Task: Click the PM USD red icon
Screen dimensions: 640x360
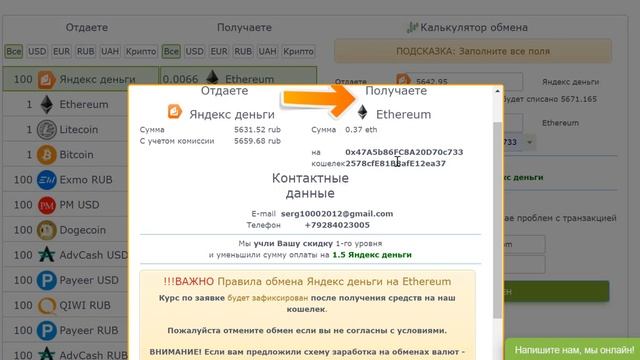Action: point(47,205)
